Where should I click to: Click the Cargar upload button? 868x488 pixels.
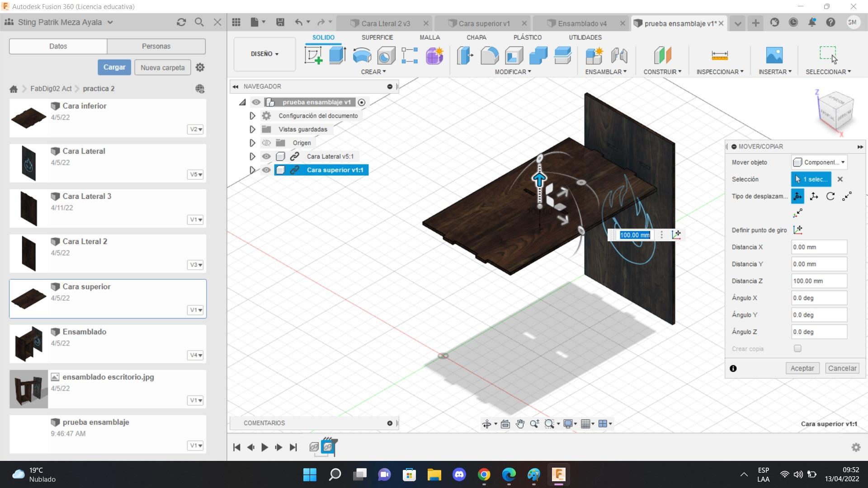point(114,67)
